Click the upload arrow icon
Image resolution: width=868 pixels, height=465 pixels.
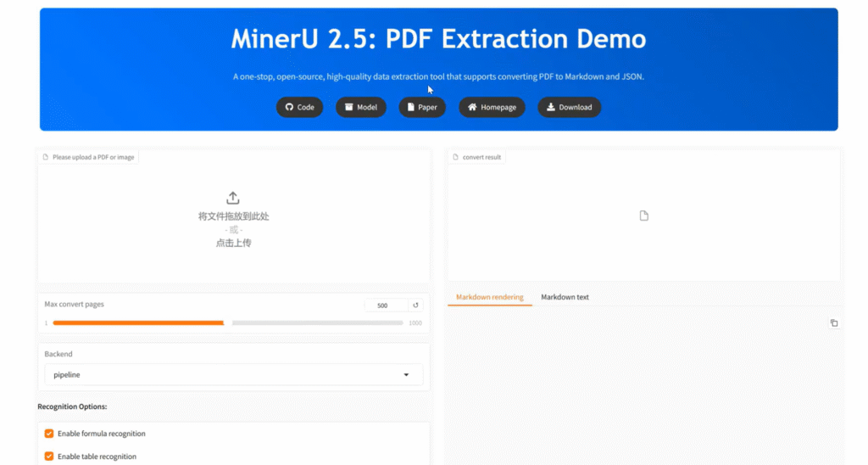click(x=233, y=199)
